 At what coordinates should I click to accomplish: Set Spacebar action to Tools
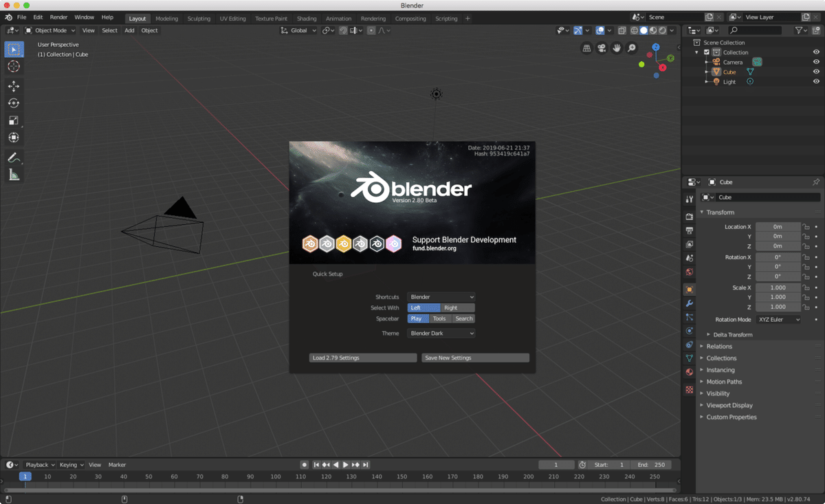(439, 318)
